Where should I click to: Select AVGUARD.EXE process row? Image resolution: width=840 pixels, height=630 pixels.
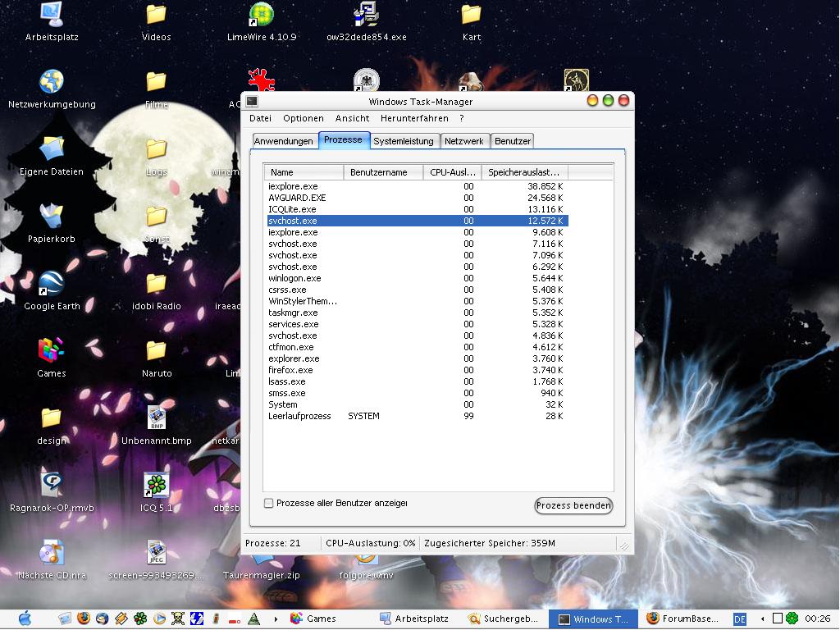[418, 198]
